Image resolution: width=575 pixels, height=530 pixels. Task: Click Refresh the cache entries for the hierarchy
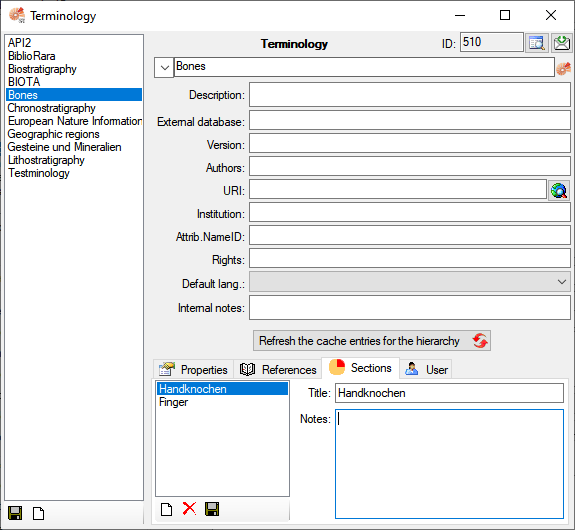tap(372, 341)
